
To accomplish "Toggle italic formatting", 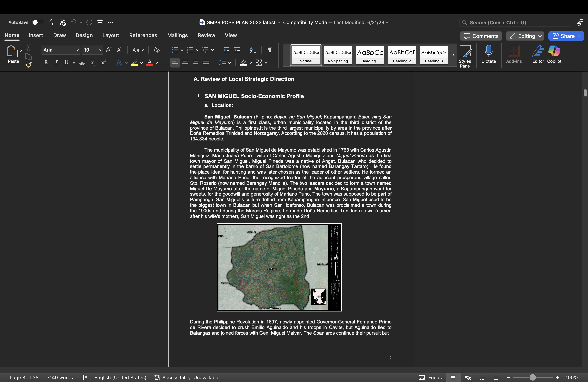I will click(56, 63).
